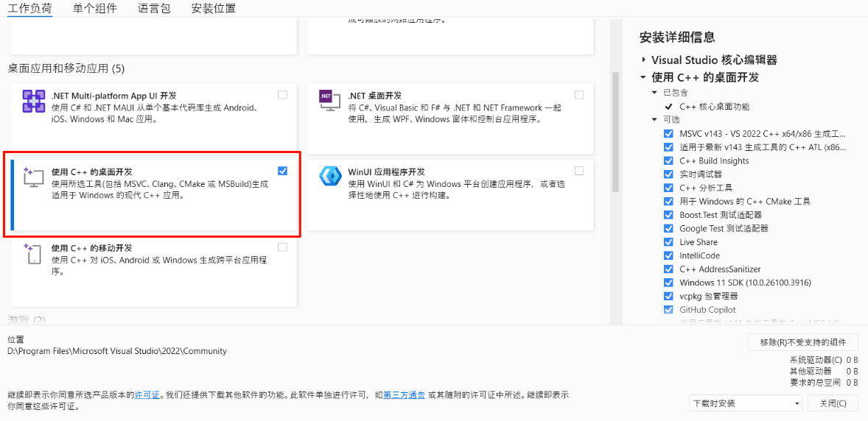
Task: Uncheck the C++ 分析工具 option
Action: [x=669, y=188]
